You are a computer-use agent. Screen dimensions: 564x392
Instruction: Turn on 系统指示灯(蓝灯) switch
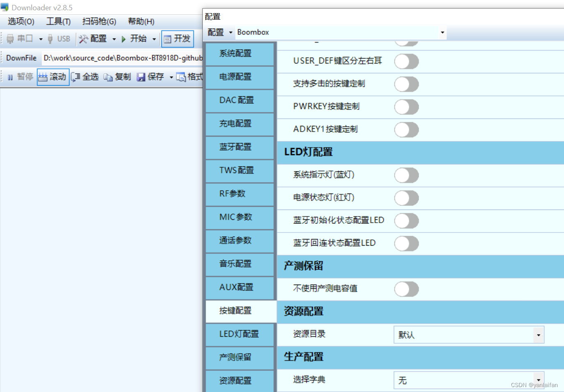pos(406,175)
